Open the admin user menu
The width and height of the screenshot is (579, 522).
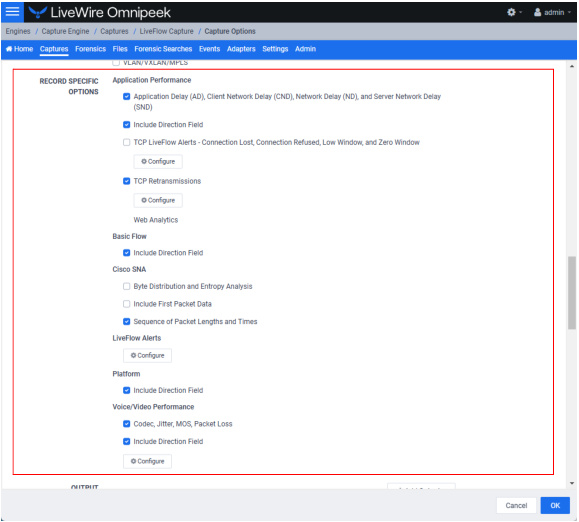tap(552, 12)
